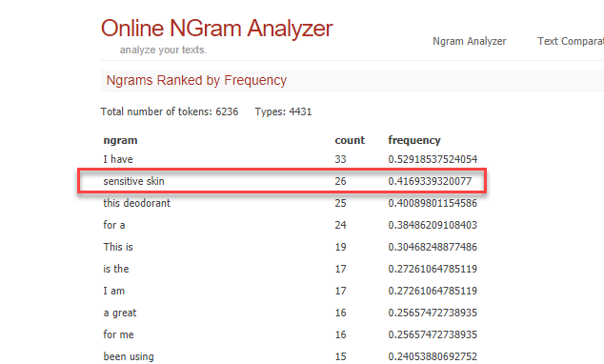Click the frequency in the 'is the' row

click(x=433, y=269)
